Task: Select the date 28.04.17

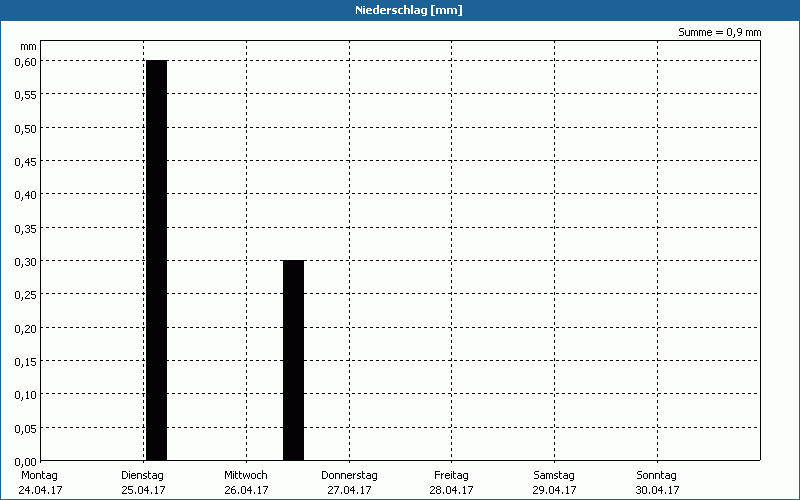Action: coord(451,490)
